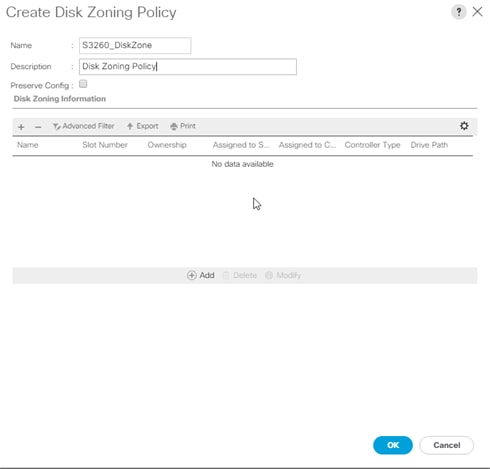
Task: Sort by Slot Number column header
Action: pos(105,145)
